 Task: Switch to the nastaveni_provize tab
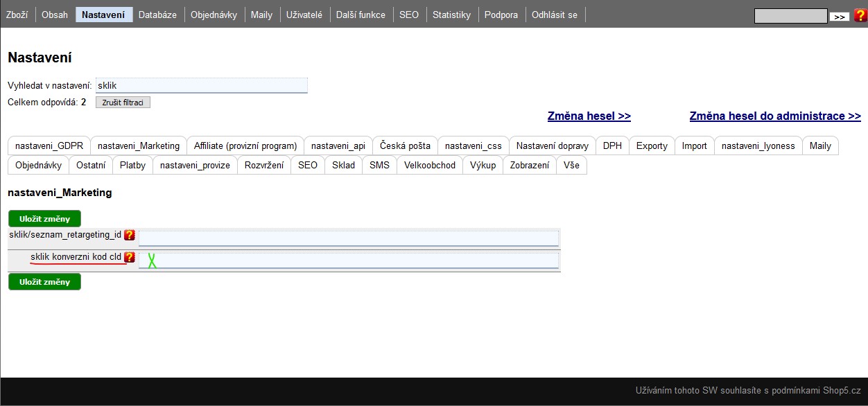coord(196,165)
